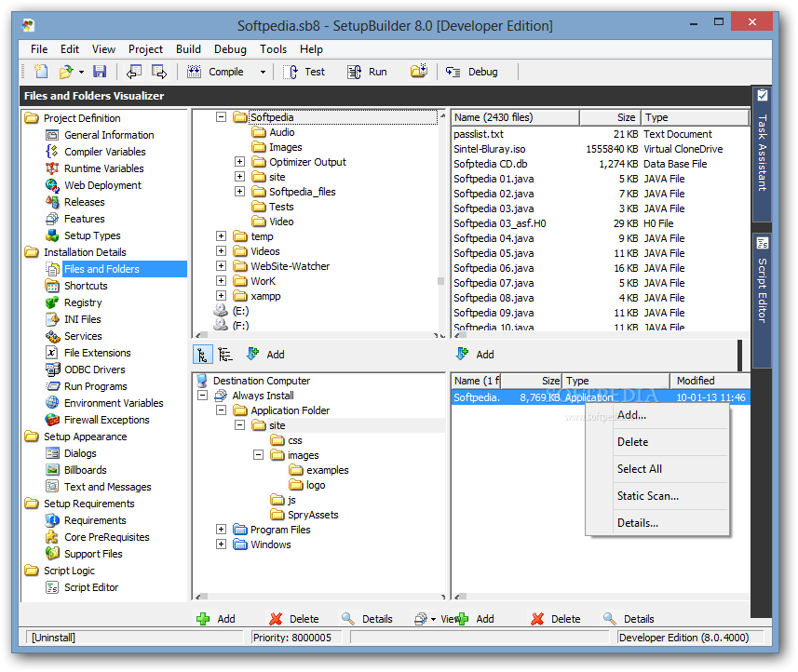Open Runtime Variables section
This screenshot has width=798, height=672.
point(103,168)
